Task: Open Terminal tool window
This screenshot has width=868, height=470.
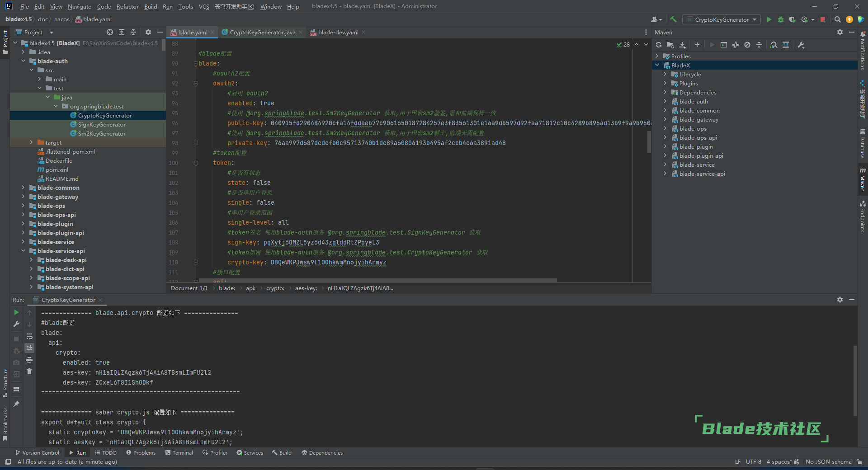Action: pos(179,452)
